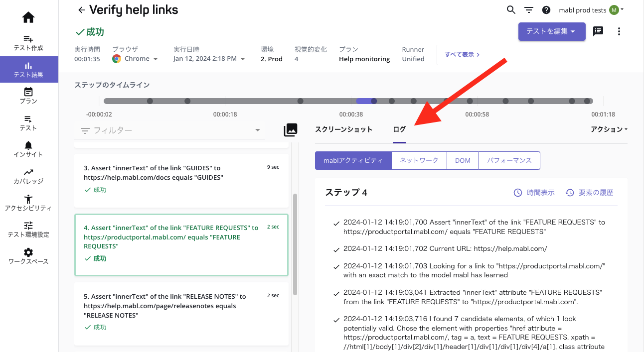Expand すべて表示 details link
644x352 pixels.
463,55
